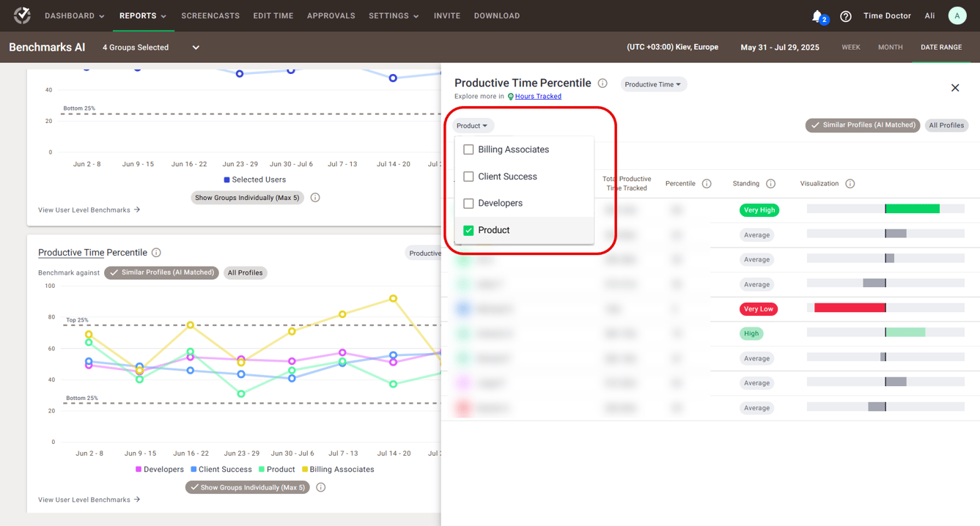Switch to the Week tab

point(850,48)
